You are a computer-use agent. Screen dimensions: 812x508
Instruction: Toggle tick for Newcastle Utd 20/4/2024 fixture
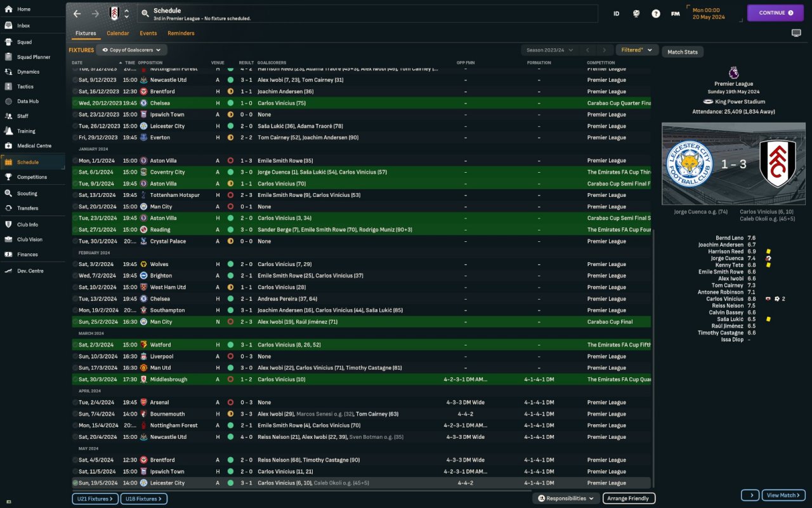pos(75,437)
